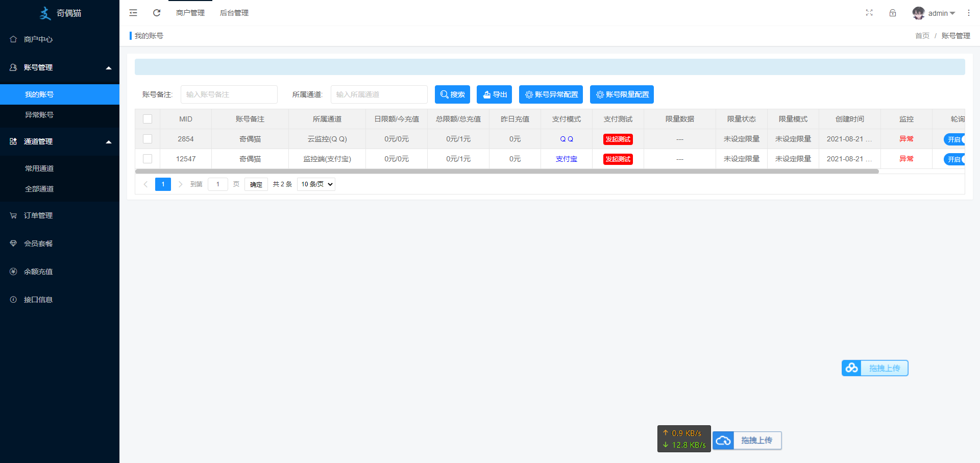This screenshot has height=463, width=980.
Task: Switch to the 后台管理 tab
Action: (234, 13)
